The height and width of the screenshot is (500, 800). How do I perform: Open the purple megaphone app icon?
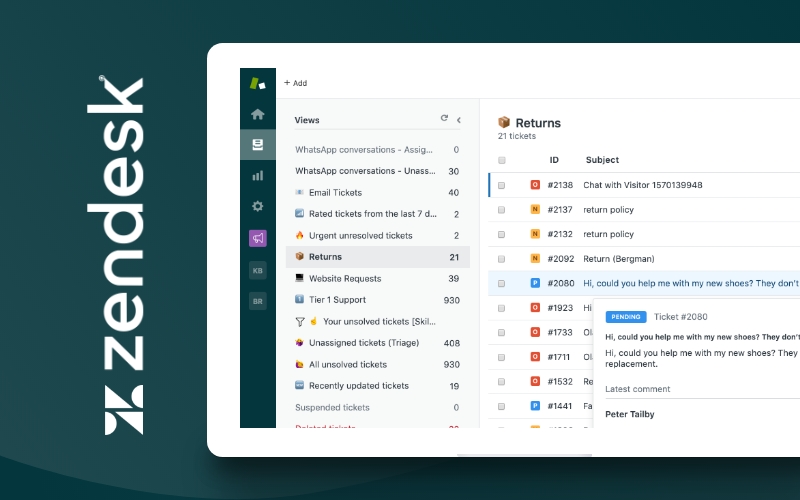[258, 238]
